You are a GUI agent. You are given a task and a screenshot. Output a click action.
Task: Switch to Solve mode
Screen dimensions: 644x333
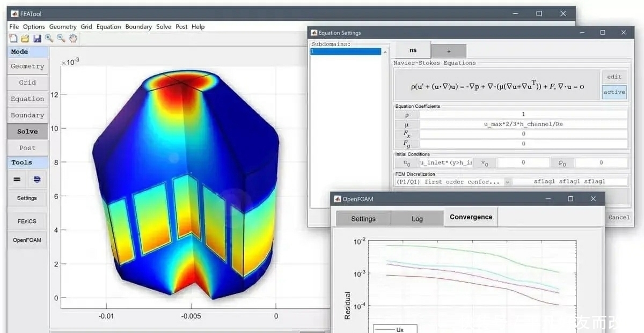click(x=27, y=131)
